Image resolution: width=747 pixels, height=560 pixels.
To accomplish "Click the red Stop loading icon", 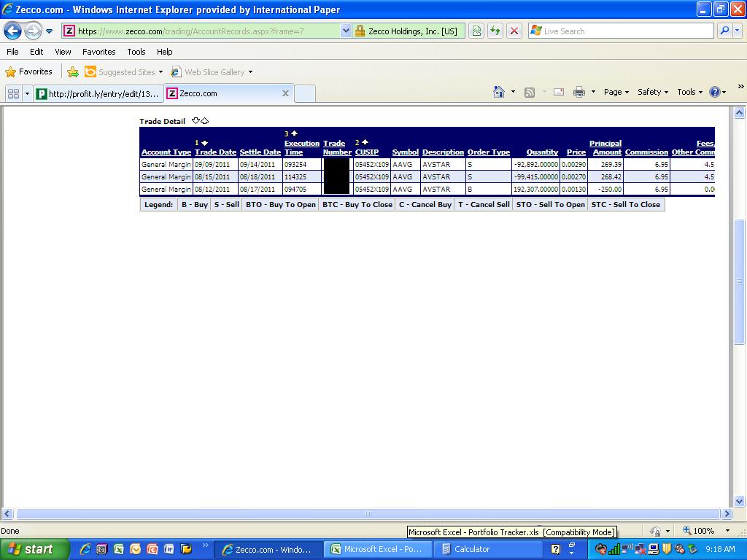I will tap(514, 31).
